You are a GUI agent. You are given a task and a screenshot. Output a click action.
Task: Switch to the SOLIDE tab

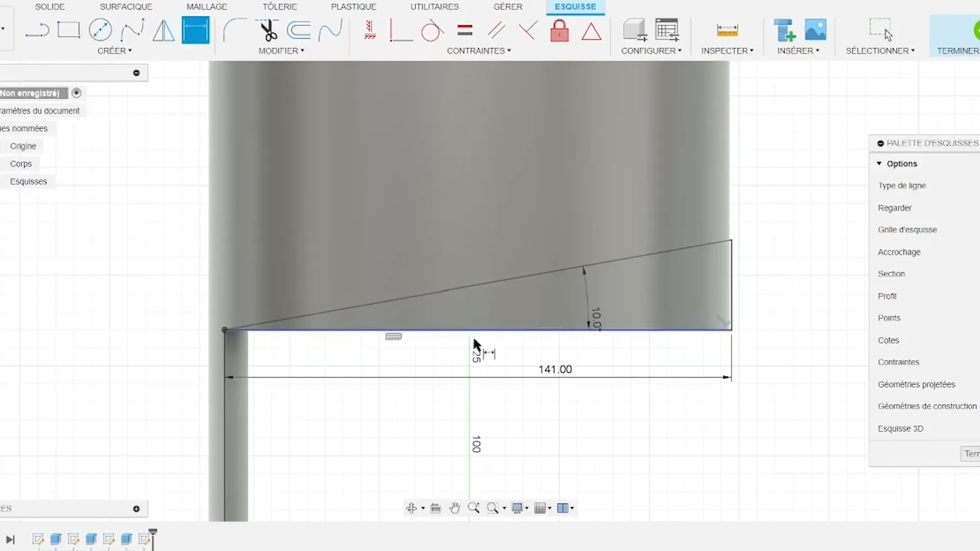coord(50,7)
